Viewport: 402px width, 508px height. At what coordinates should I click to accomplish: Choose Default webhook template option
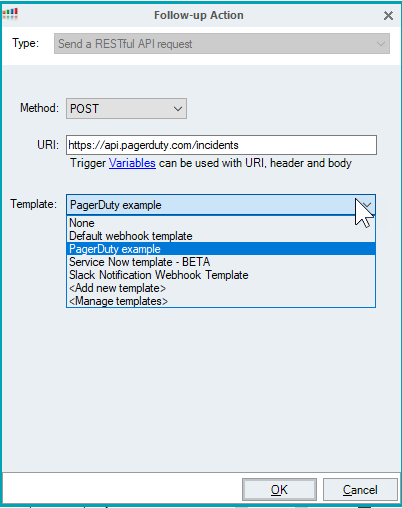pyautogui.click(x=131, y=236)
